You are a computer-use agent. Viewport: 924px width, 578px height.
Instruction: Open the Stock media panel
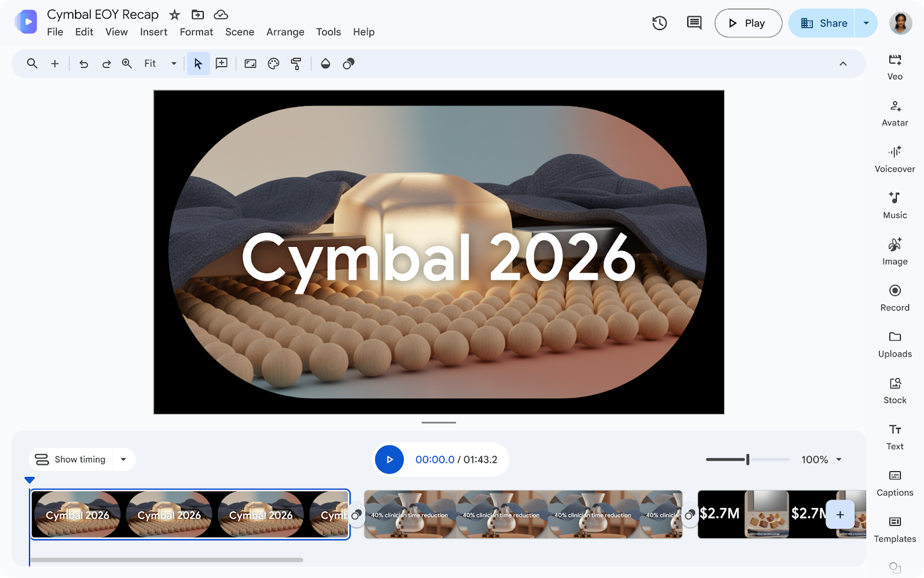point(895,391)
